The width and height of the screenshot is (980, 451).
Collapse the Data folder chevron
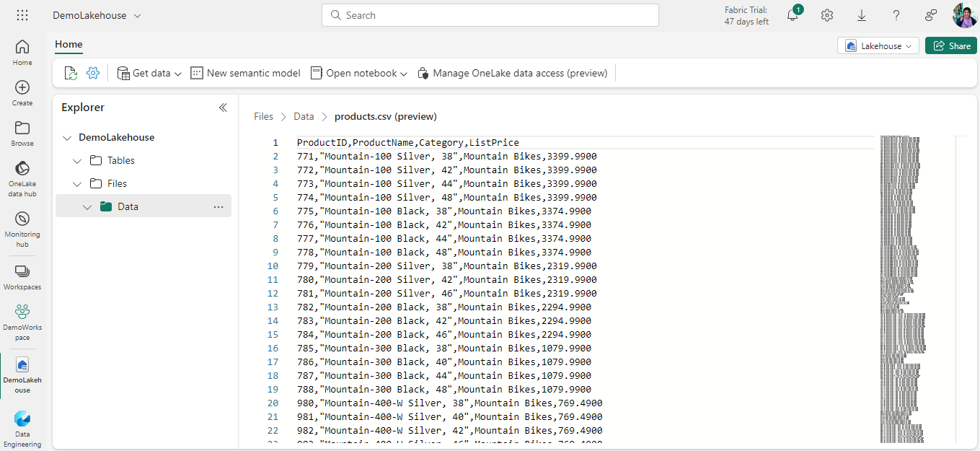tap(87, 206)
